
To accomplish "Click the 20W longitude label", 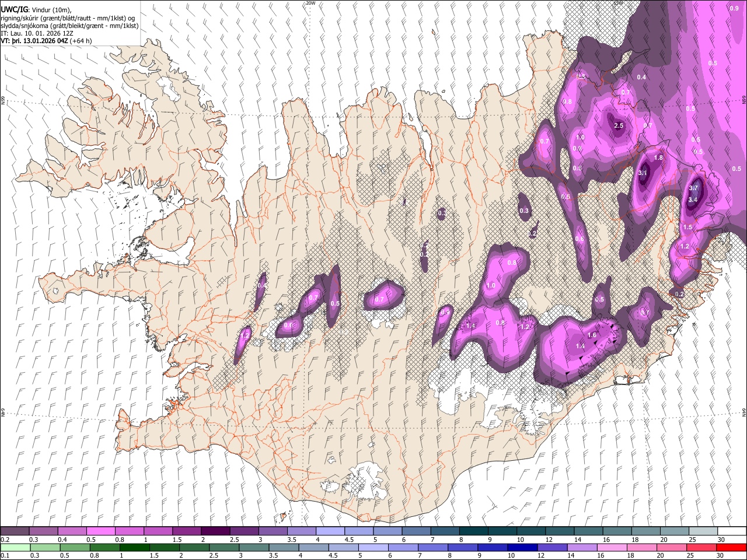I will (x=310, y=3).
